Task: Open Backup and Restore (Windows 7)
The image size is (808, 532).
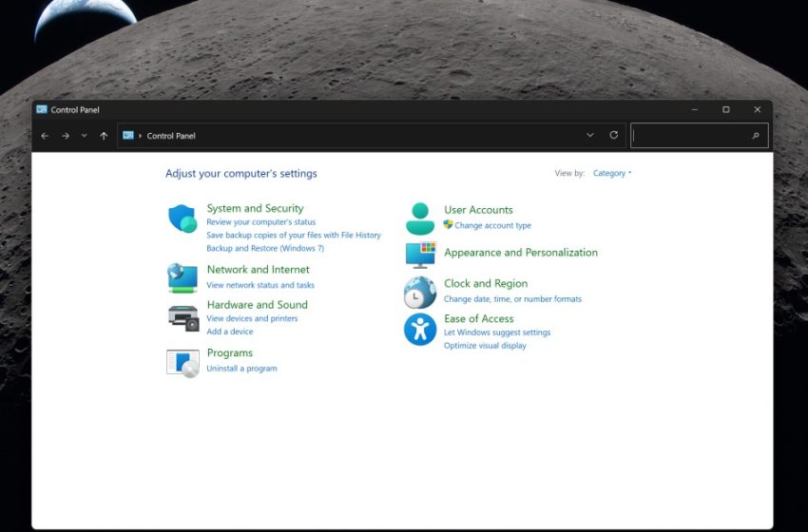Action: coord(265,248)
